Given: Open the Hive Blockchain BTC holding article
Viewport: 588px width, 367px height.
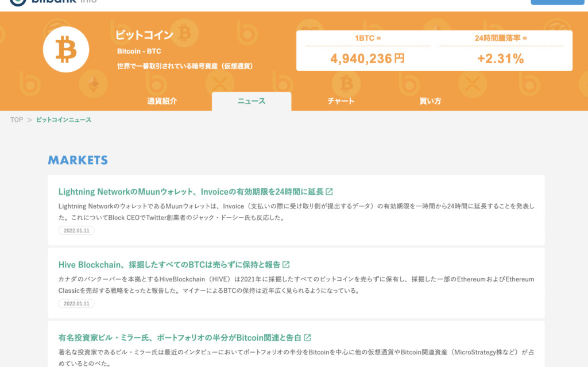Looking at the screenshot, I should (x=169, y=265).
